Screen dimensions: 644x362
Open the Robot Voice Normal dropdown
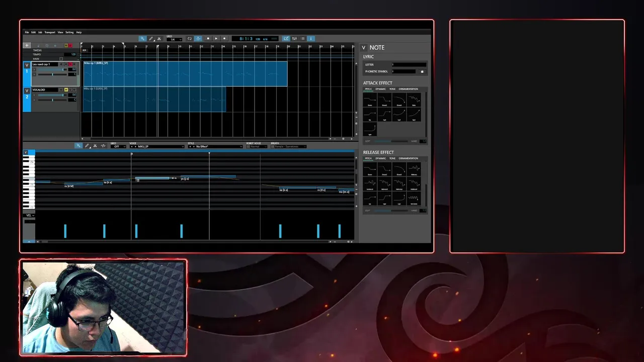point(259,146)
